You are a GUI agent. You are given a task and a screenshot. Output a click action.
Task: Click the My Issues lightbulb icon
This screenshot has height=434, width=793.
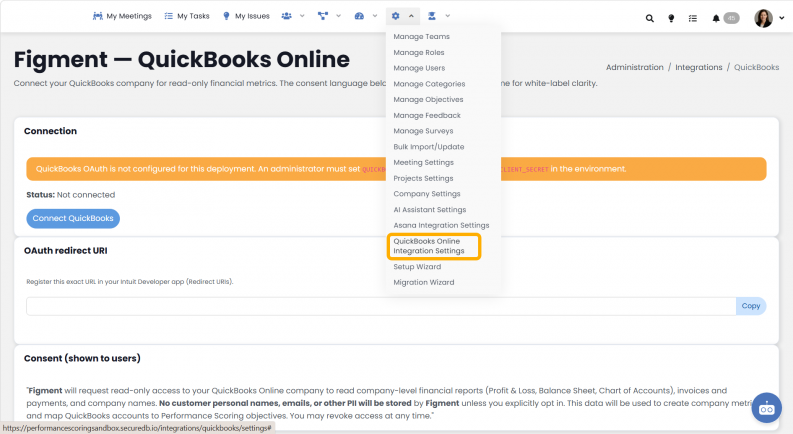pyautogui.click(x=226, y=16)
